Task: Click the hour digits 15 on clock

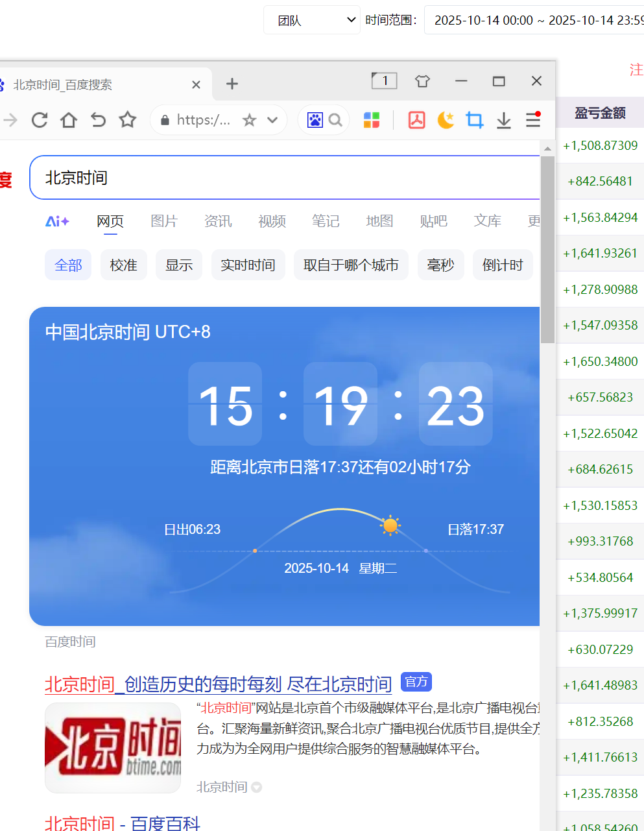Action: [225, 403]
